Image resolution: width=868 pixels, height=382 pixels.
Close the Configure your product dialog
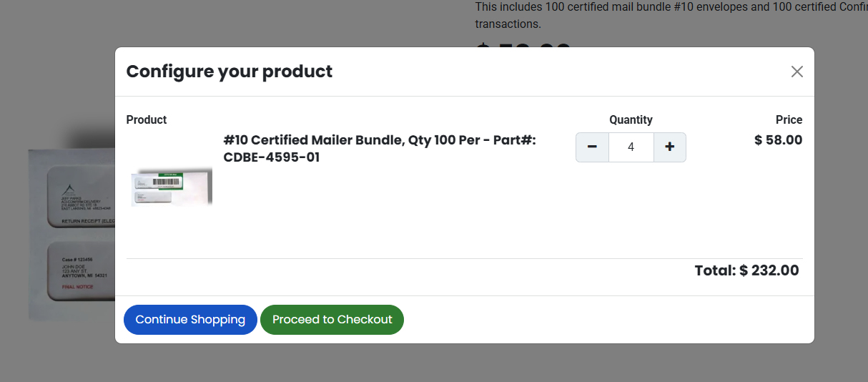[x=797, y=72]
